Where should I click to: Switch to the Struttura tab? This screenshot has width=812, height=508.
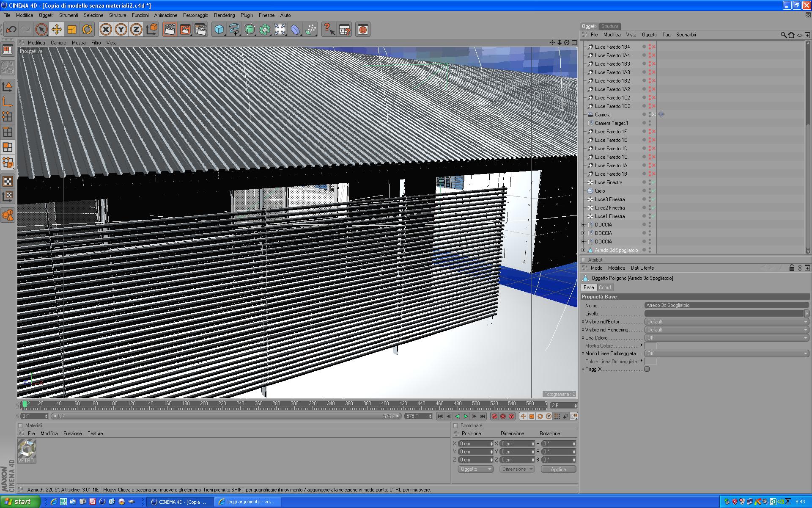(610, 26)
